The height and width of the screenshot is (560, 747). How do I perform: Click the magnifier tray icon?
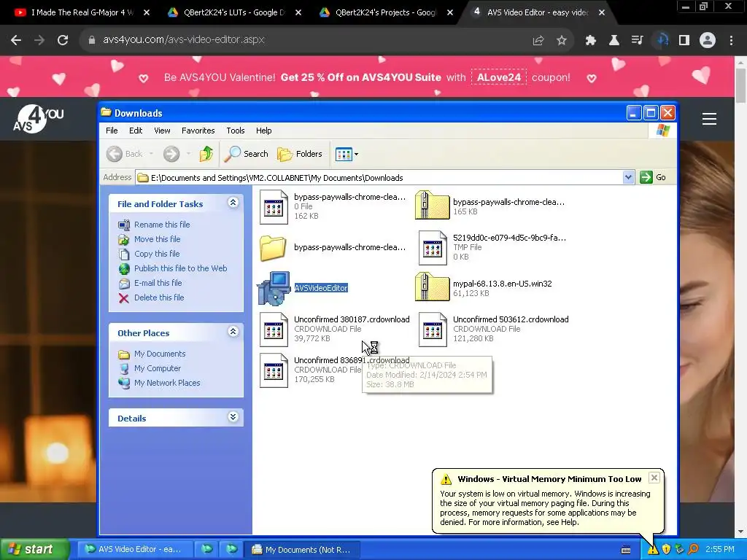click(x=693, y=550)
